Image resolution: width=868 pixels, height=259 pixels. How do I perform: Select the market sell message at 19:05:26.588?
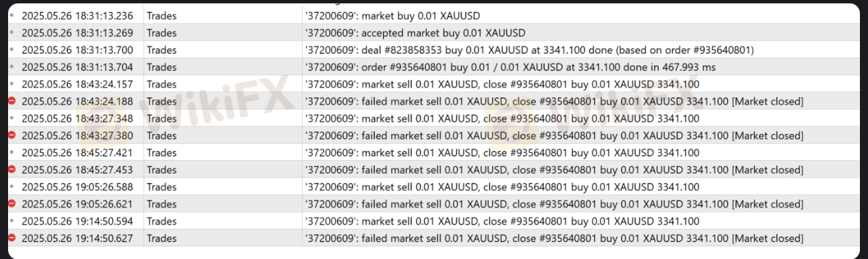point(502,187)
